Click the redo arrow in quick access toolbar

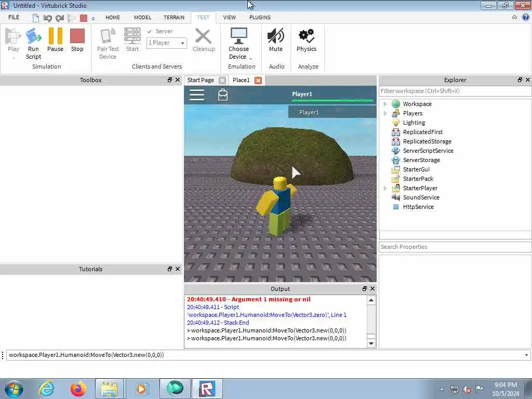60,18
